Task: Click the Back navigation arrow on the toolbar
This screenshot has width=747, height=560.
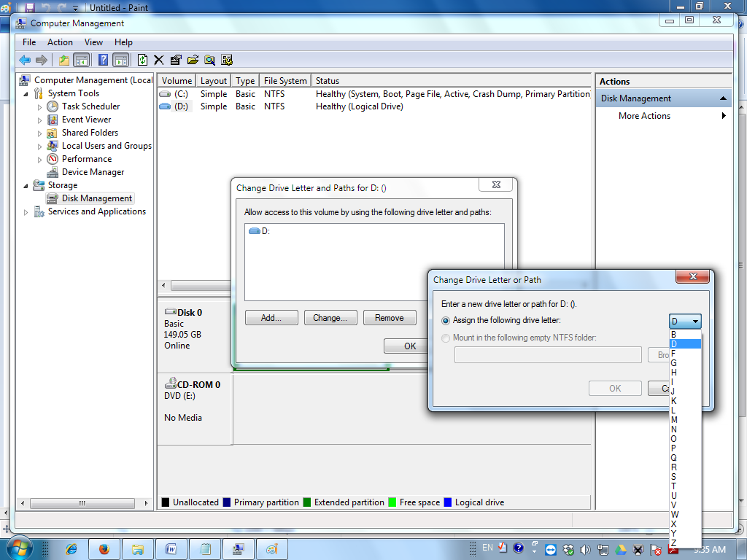Action: (x=24, y=60)
